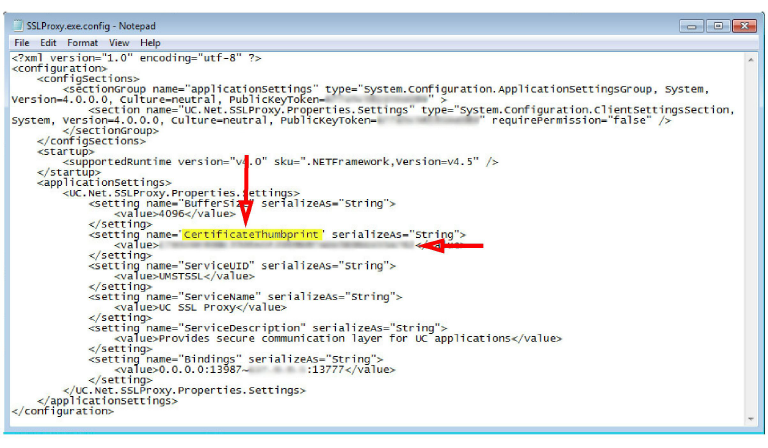Click the supportedRuntime version line
Screen dimensions: 768x448
[281, 162]
